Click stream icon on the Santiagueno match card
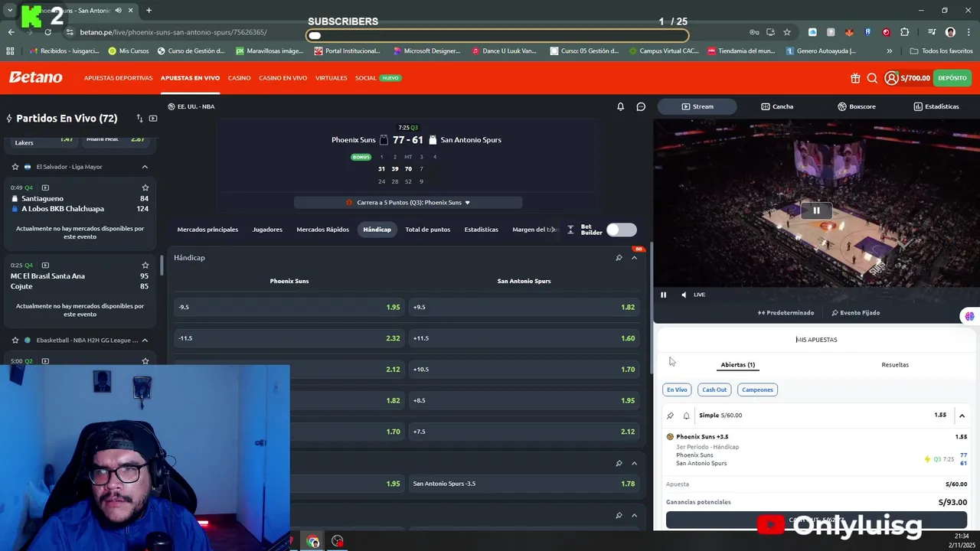Image resolution: width=980 pixels, height=551 pixels. pos(45,187)
